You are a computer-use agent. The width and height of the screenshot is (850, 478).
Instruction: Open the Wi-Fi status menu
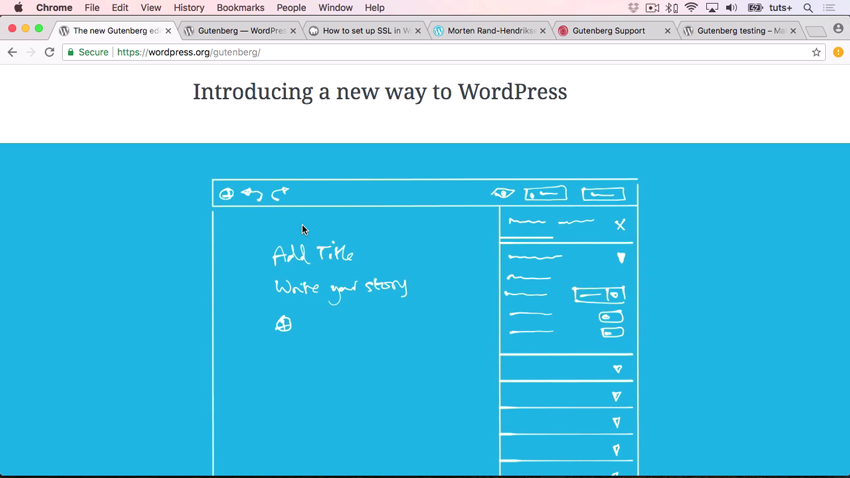coord(691,8)
